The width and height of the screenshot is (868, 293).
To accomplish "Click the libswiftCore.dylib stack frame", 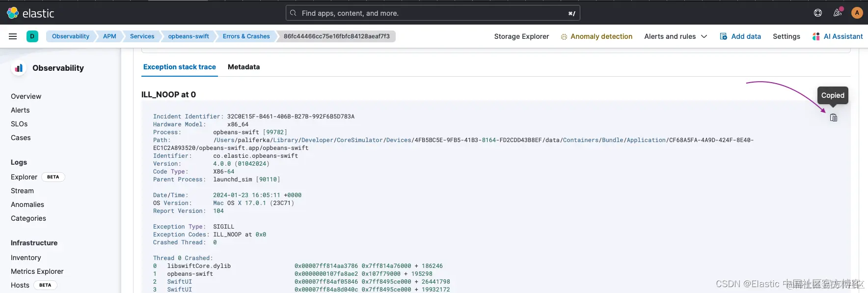I will click(x=199, y=266).
